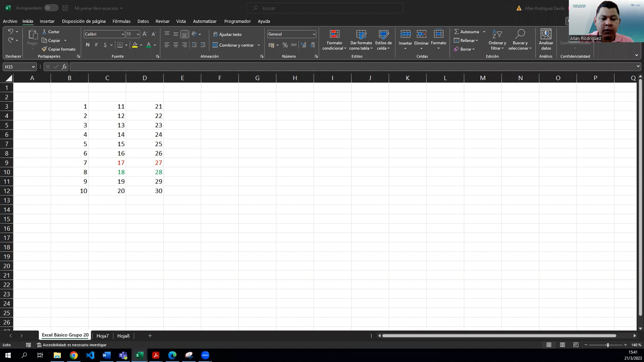Toggle Ajustar texto wrapping
This screenshot has height=362, width=644.
point(227,34)
